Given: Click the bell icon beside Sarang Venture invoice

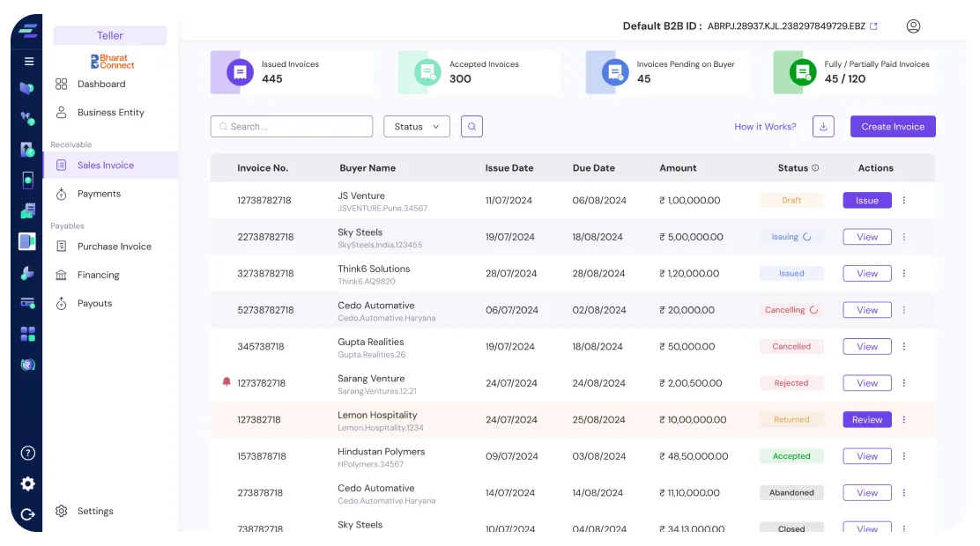Looking at the screenshot, I should click(226, 382).
